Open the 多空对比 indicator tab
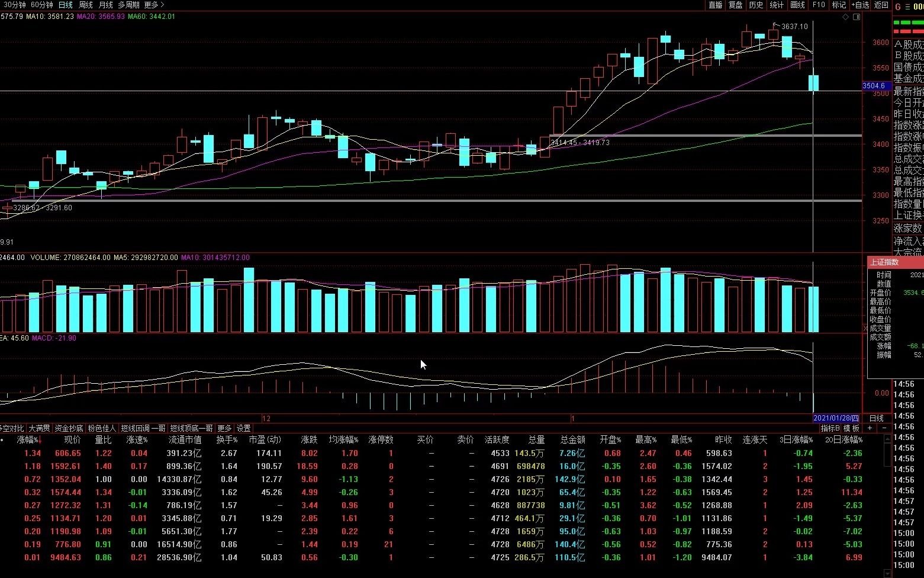This screenshot has width=924, height=578. point(12,428)
